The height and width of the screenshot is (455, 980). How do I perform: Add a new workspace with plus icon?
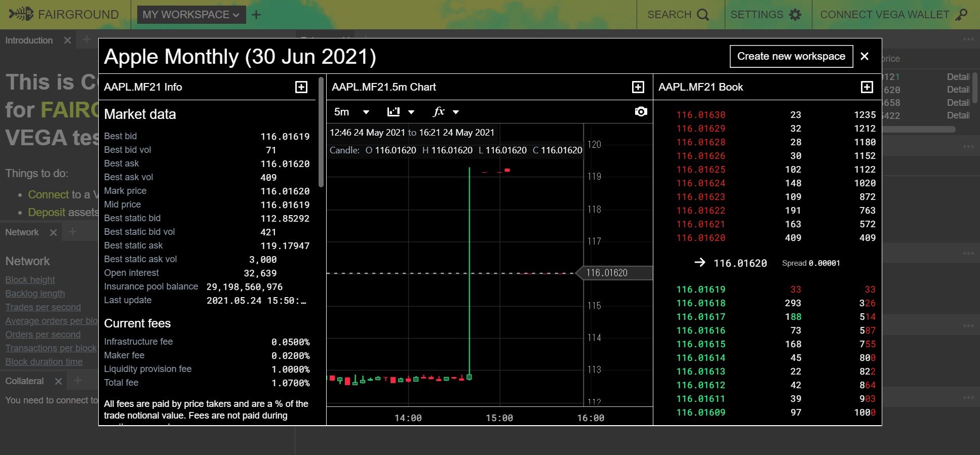(256, 15)
